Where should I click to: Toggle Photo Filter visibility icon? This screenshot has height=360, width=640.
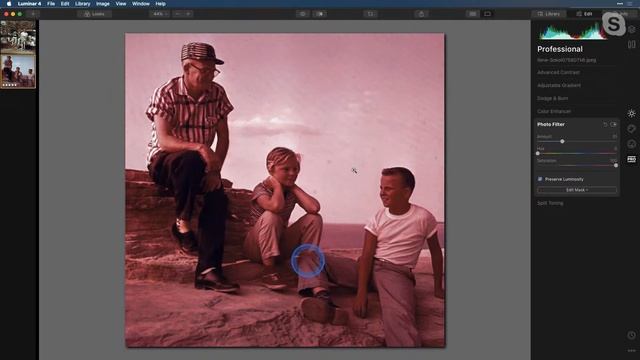pyautogui.click(x=613, y=124)
